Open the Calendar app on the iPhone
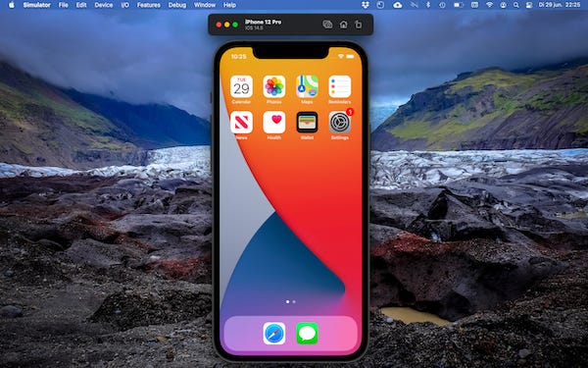Screen dimensions: 588x368 tap(241, 86)
